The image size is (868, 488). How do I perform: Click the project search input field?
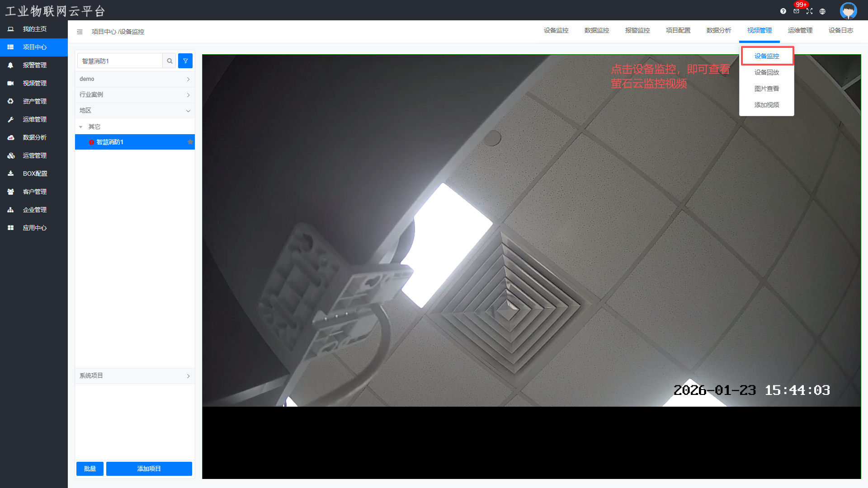coord(120,61)
